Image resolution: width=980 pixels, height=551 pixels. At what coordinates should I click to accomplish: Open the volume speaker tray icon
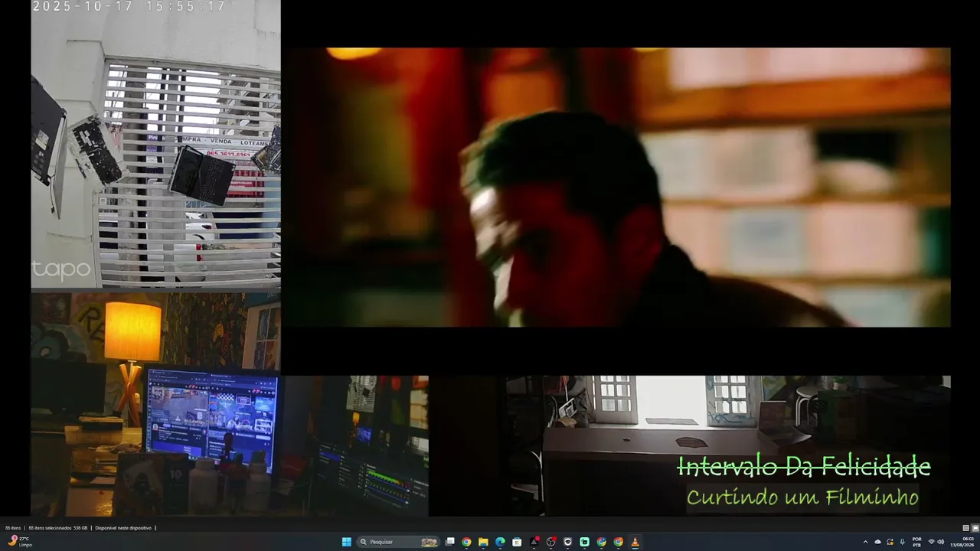click(x=941, y=542)
